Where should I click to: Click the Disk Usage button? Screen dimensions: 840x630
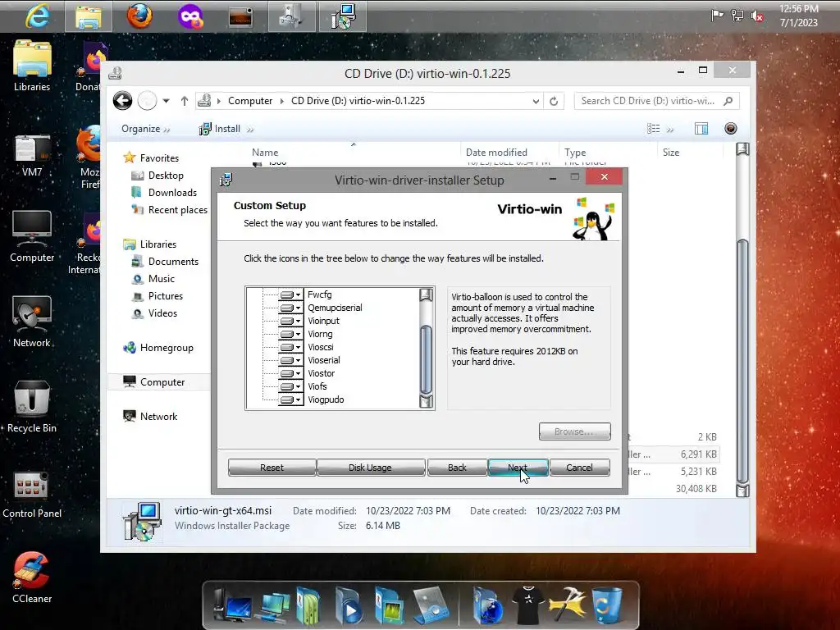pyautogui.click(x=370, y=468)
